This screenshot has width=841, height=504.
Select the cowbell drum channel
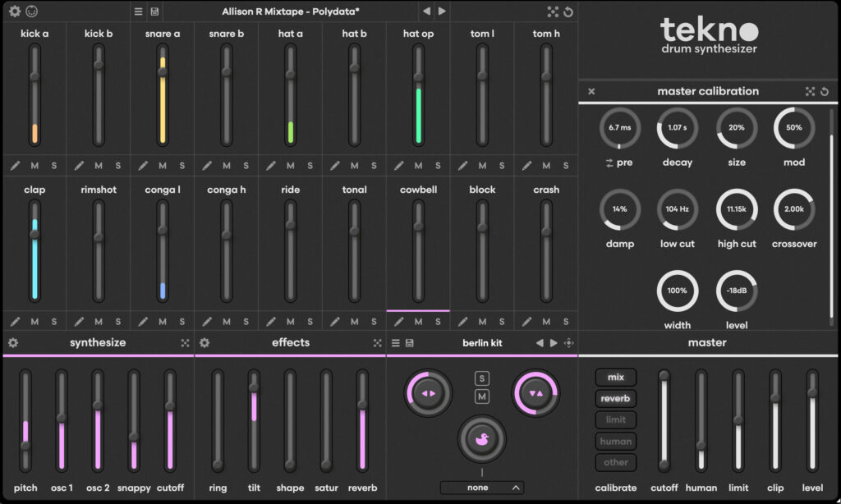(x=418, y=190)
